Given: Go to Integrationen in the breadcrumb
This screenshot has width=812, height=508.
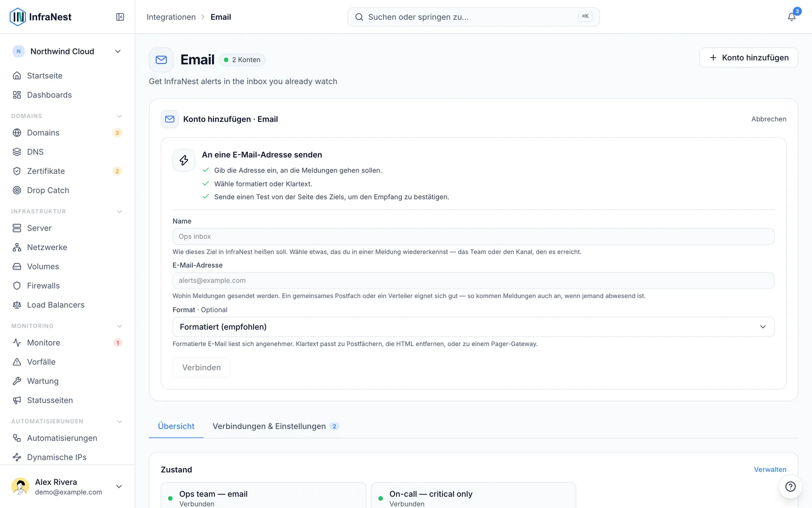Looking at the screenshot, I should point(171,17).
